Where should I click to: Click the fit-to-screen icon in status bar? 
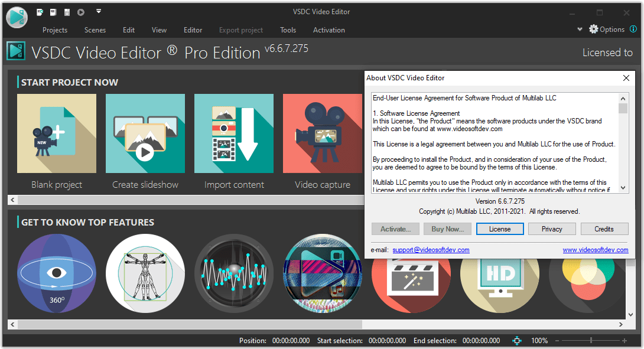[517, 340]
